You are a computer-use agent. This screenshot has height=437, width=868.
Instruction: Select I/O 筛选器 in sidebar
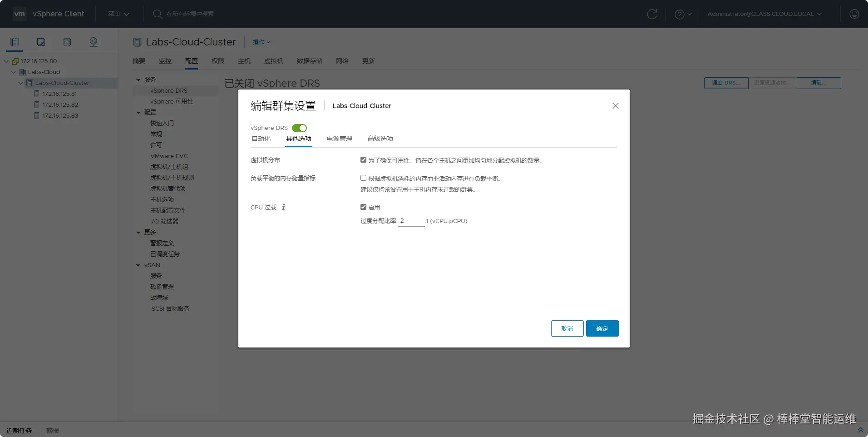[164, 222]
